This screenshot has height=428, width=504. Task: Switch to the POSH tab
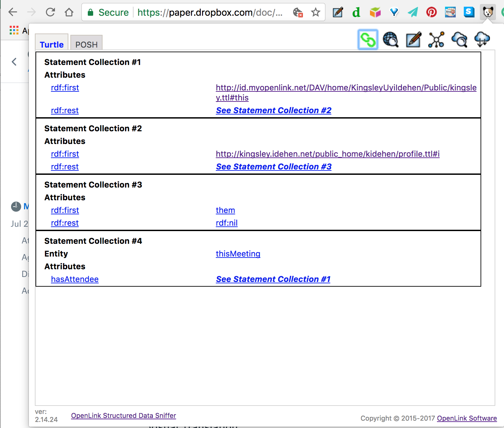point(86,44)
